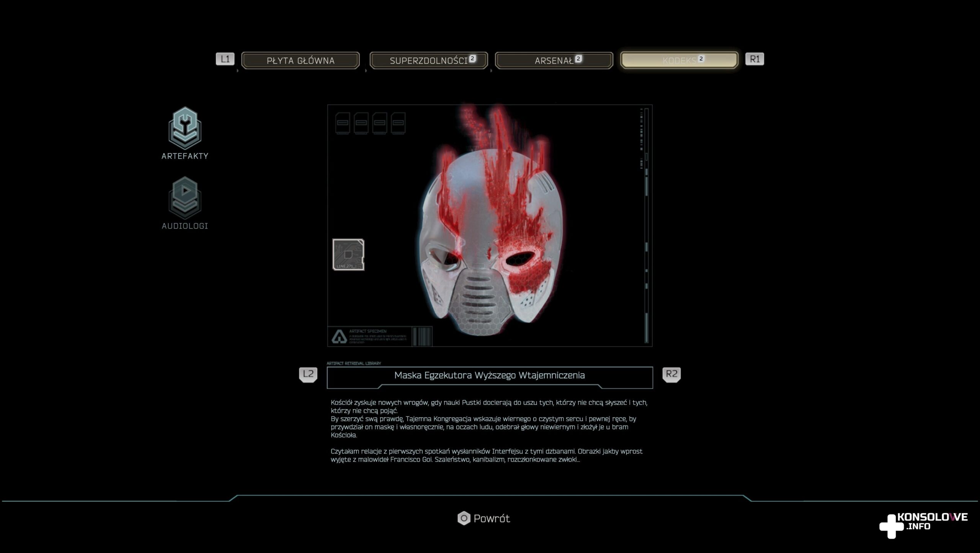Screen dimensions: 980x553
Task: Click the konsolowe.info logo
Action: click(923, 524)
